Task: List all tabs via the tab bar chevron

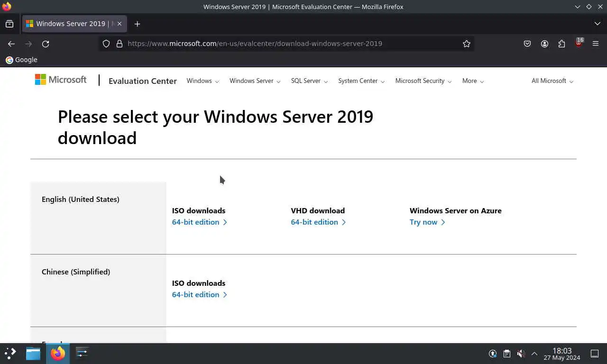Action: 597,24
